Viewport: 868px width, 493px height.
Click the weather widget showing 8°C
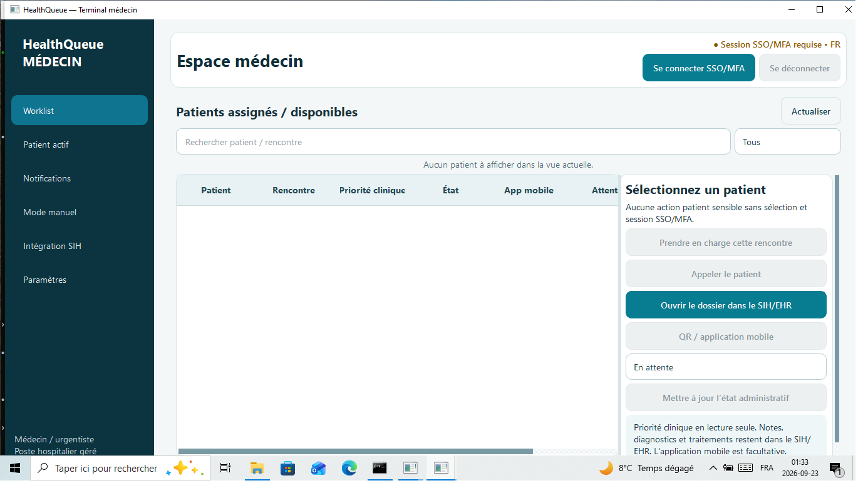click(646, 468)
